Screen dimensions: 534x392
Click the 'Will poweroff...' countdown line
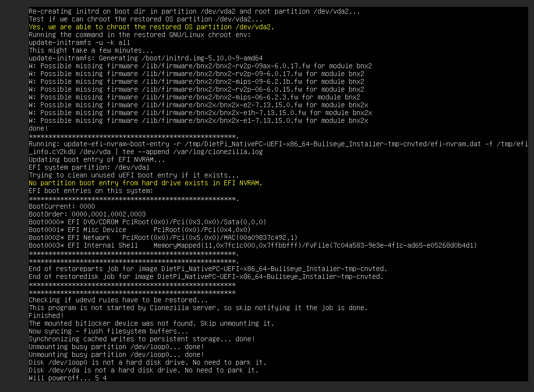click(x=67, y=378)
